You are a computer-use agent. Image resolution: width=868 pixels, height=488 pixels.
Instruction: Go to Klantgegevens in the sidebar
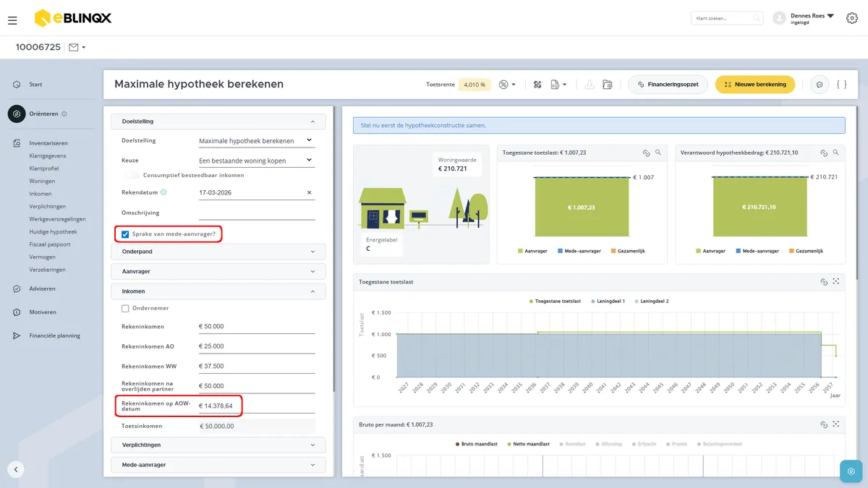pyautogui.click(x=47, y=156)
